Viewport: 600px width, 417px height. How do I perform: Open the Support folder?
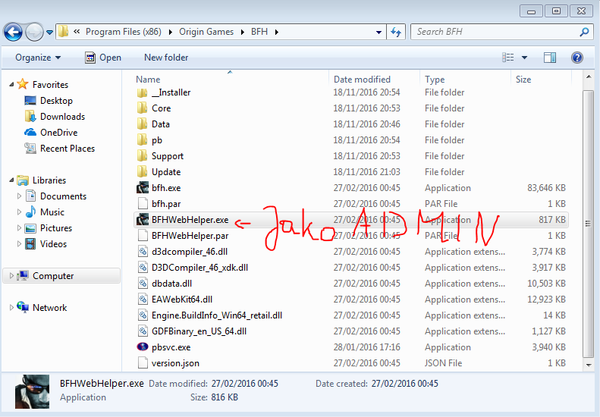[x=167, y=156]
